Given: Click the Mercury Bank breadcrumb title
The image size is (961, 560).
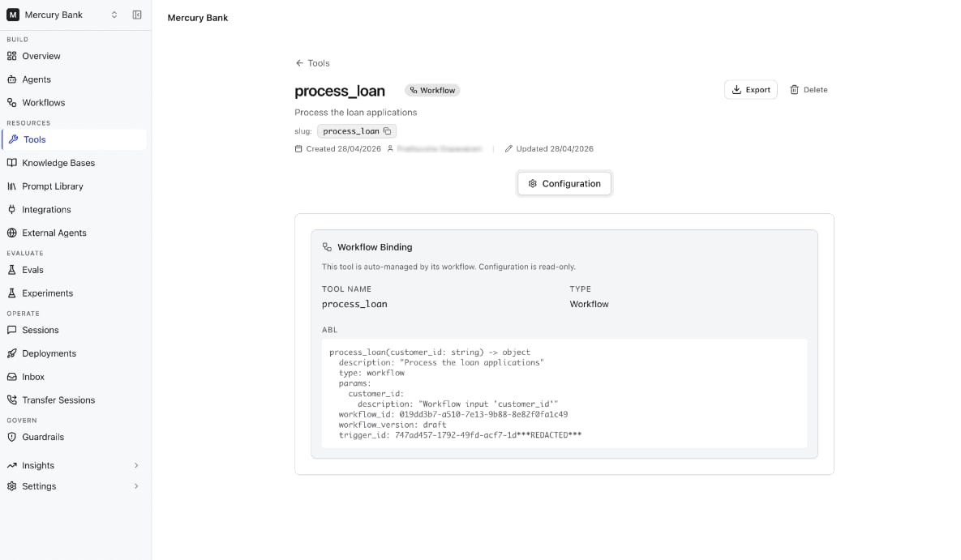Looking at the screenshot, I should tap(197, 18).
